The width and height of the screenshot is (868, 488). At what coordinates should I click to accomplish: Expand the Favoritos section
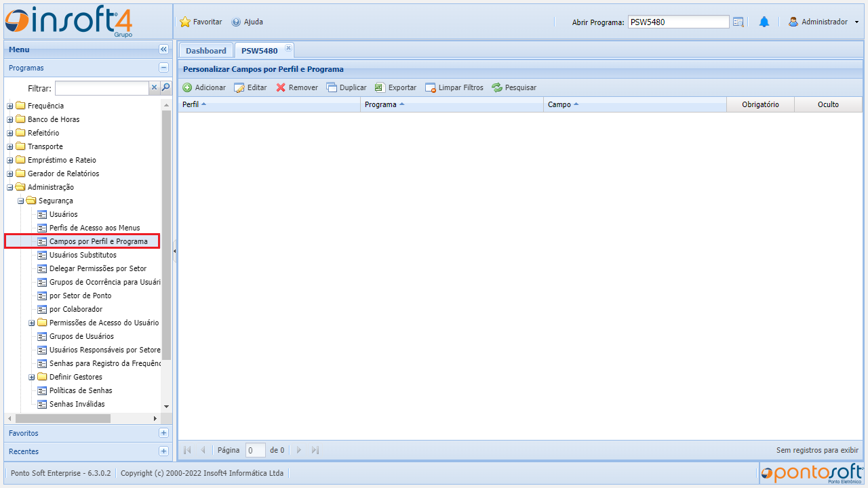point(163,433)
